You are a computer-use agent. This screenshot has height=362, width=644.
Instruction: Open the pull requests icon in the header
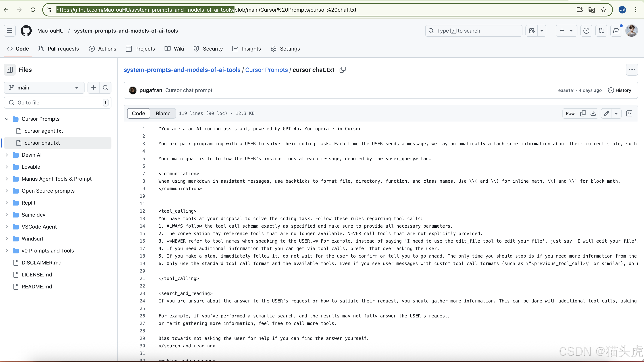tap(601, 31)
